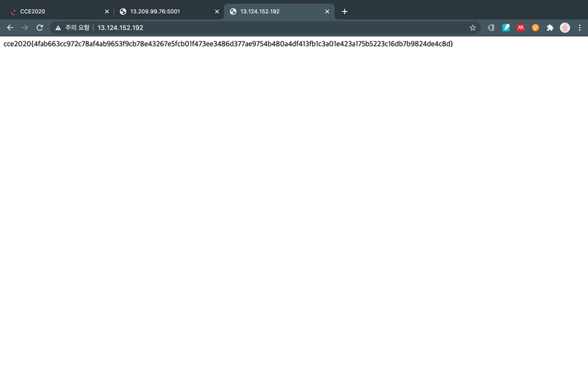This screenshot has height=368, width=588.
Task: Click the forward navigation arrow
Action: pos(25,27)
